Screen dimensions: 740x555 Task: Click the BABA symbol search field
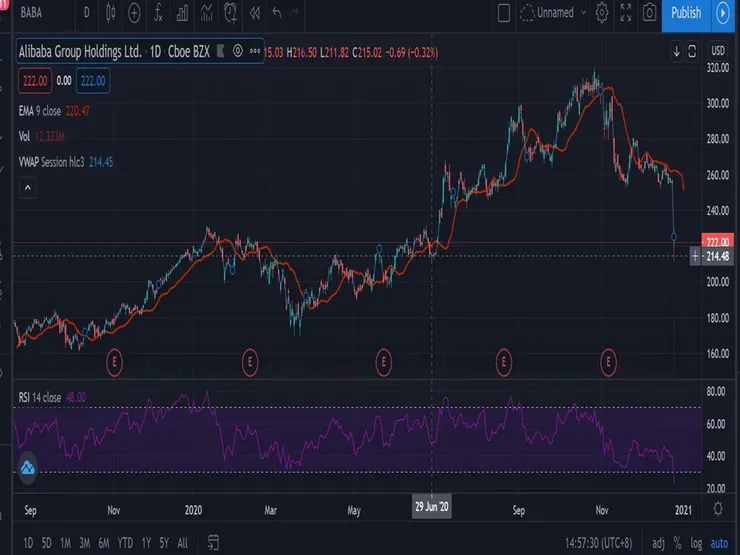click(x=32, y=13)
